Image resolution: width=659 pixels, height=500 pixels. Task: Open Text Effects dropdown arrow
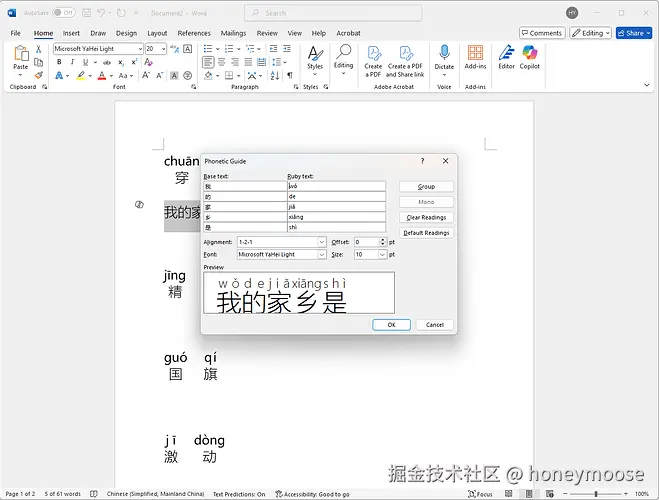(68, 76)
